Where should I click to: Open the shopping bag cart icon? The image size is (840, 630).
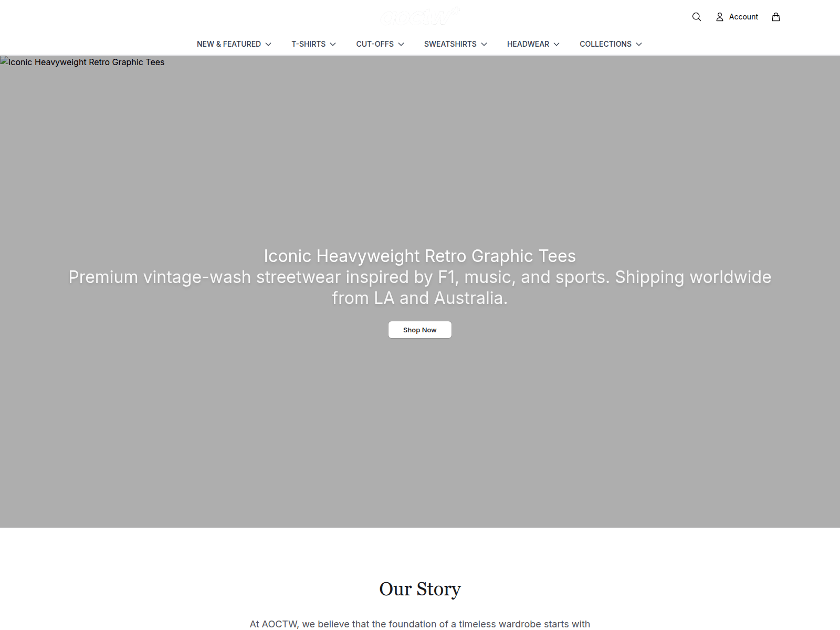click(776, 17)
